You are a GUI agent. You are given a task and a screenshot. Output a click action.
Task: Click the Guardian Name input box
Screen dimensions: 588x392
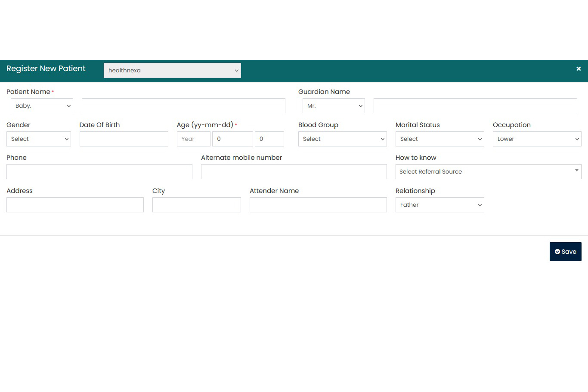tap(475, 106)
